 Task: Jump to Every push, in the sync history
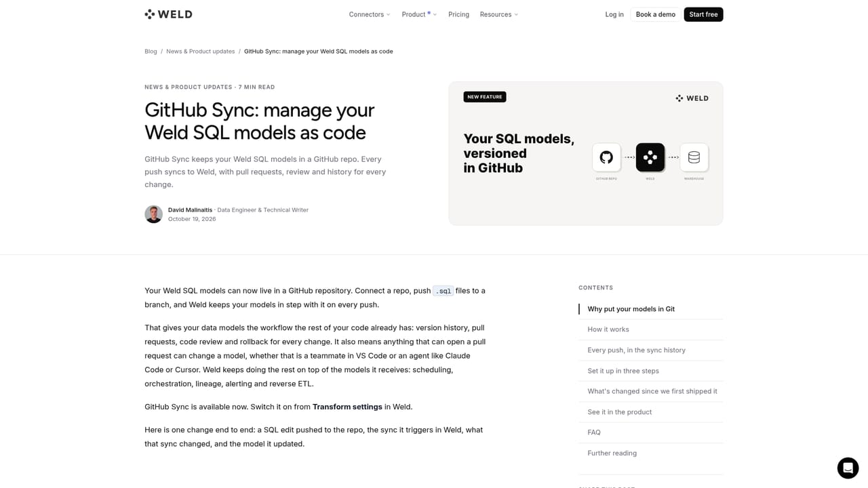tap(636, 350)
